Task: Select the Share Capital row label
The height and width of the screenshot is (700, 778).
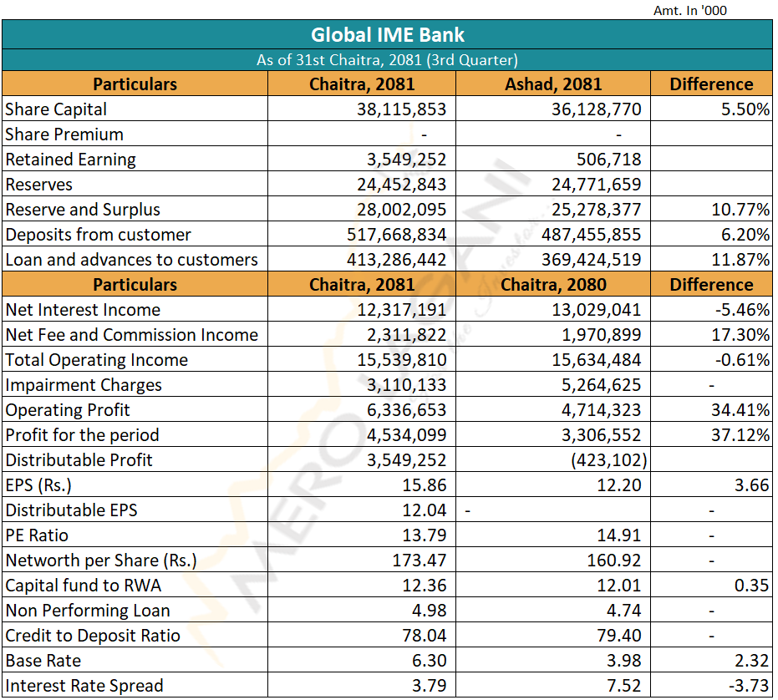Action: coord(56,109)
